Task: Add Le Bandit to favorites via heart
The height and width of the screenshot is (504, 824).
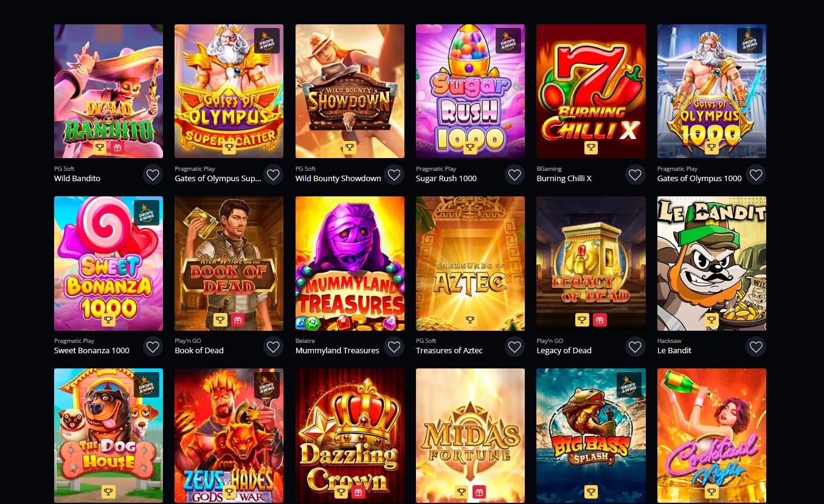Action: (756, 347)
